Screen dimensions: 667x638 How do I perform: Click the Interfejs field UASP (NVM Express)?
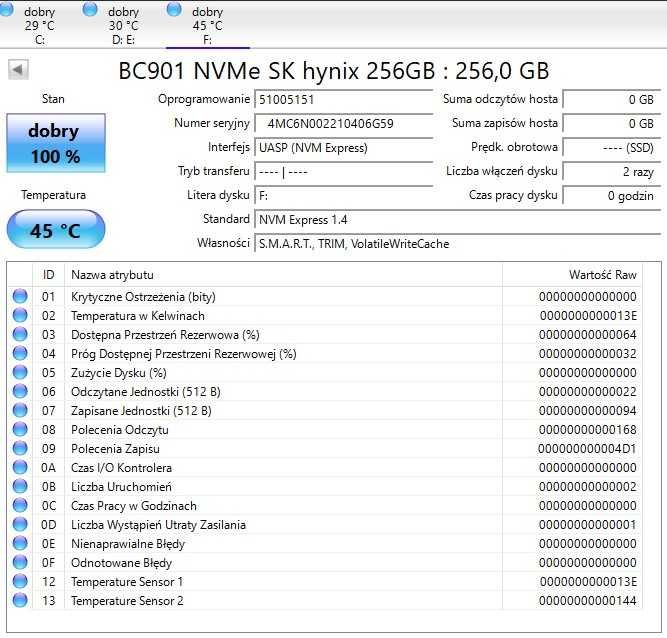click(x=344, y=148)
